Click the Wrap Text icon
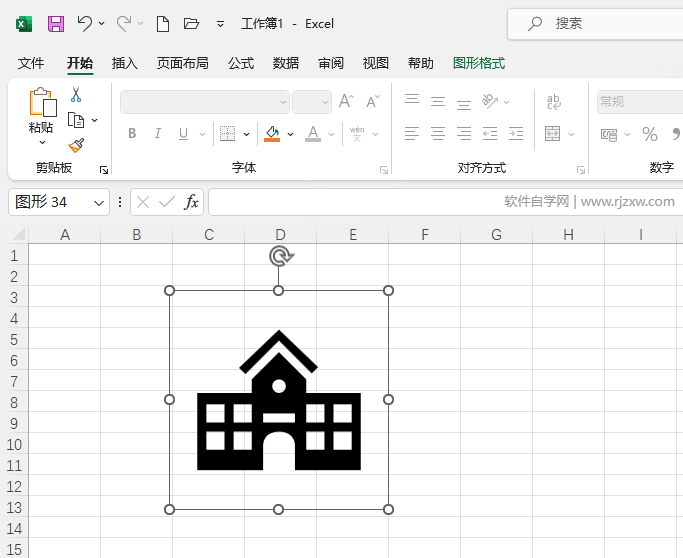The width and height of the screenshot is (683, 558). pos(554,101)
